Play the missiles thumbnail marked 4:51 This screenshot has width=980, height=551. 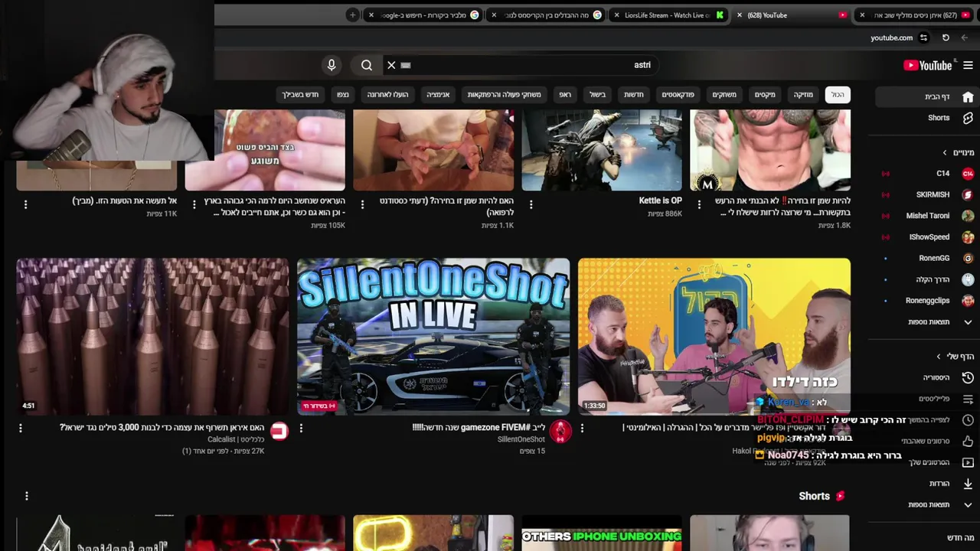[152, 337]
